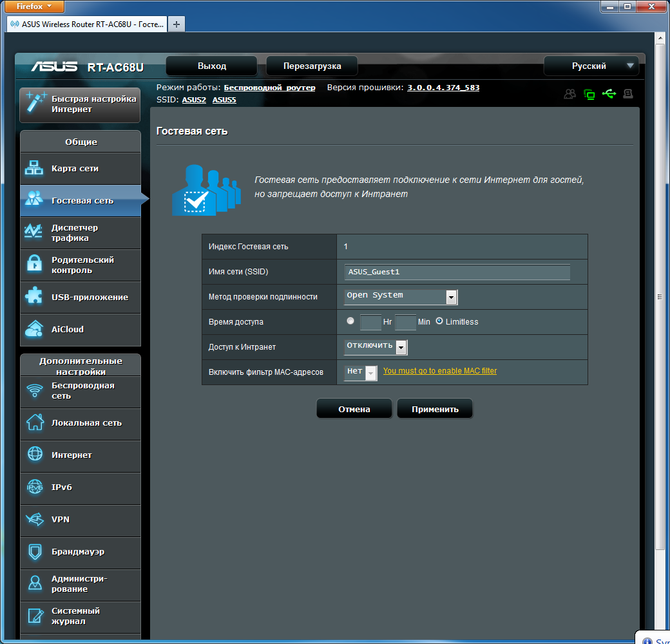Screen dimensions: 670x644
Task: Open Локальная сеть menu item
Action: click(x=81, y=423)
